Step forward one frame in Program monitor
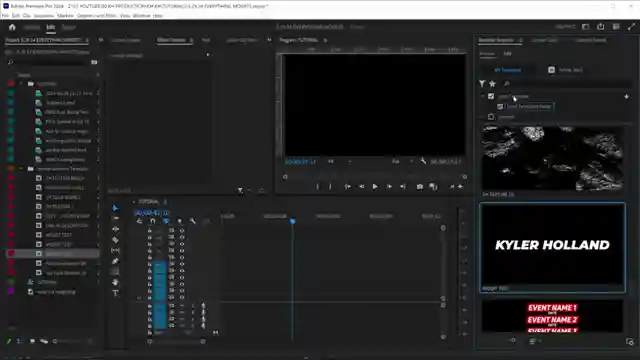 tap(389, 187)
